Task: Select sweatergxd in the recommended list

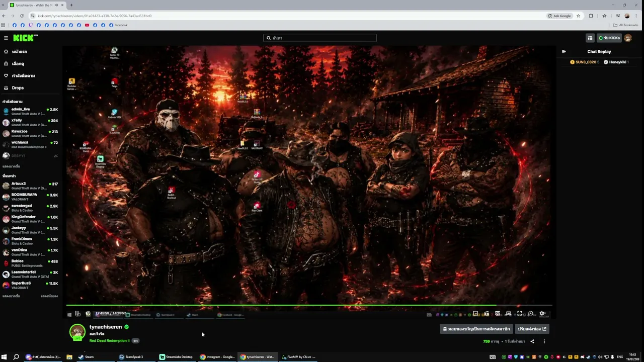Action: point(30,208)
